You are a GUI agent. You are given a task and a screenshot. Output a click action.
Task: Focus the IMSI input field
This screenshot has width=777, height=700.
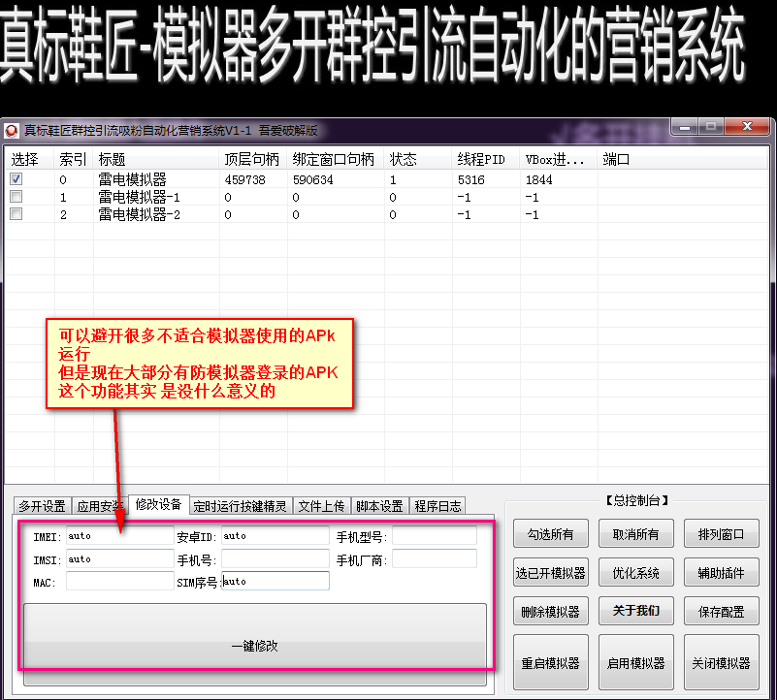(x=119, y=558)
